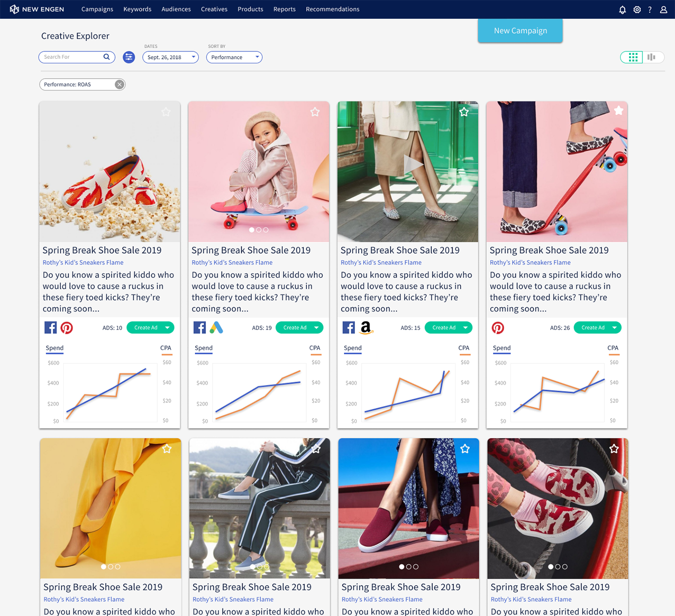
Task: Open the notifications bell
Action: point(623,9)
